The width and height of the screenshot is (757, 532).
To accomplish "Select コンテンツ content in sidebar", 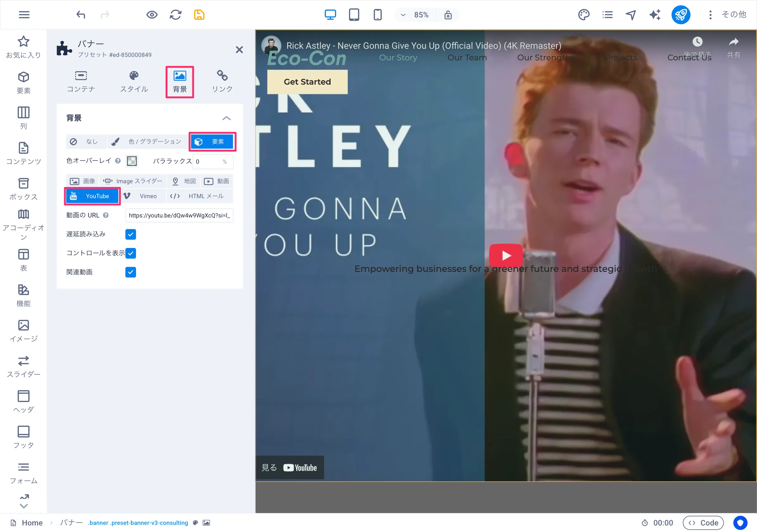I will [23, 154].
